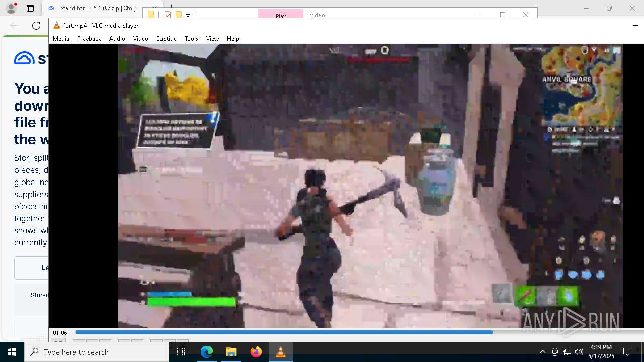Switch to the Video ribbon tab in Explorer

coord(317,15)
